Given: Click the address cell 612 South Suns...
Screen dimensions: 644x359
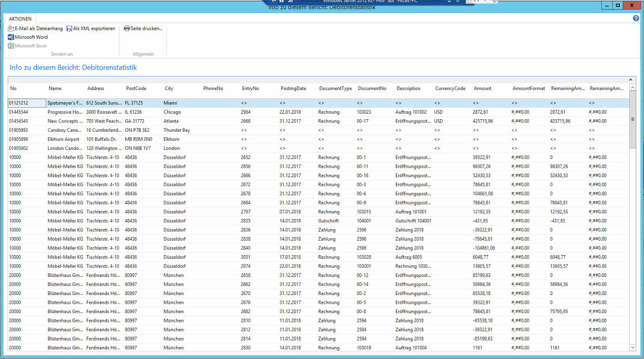Looking at the screenshot, I should click(104, 103).
